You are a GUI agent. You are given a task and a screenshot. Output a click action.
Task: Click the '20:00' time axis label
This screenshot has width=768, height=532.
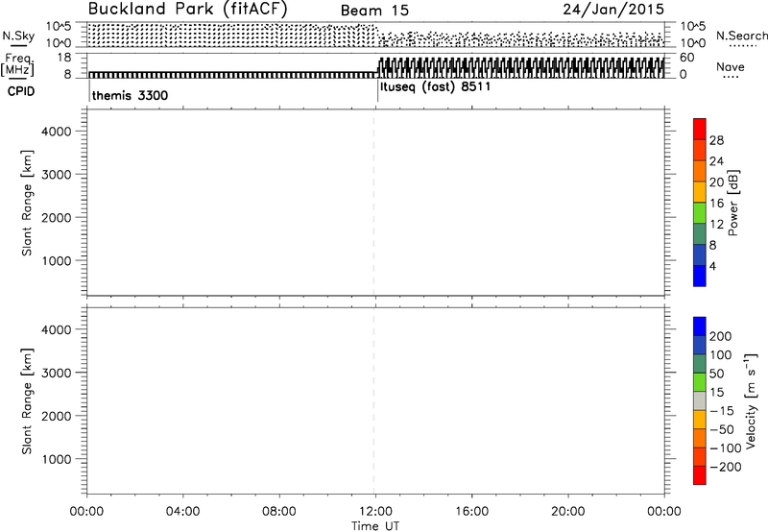tap(567, 512)
